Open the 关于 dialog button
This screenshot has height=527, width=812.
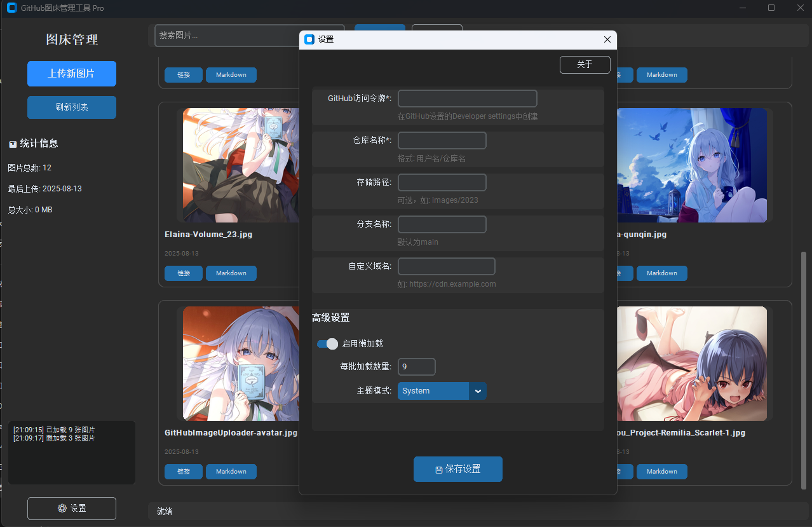(x=585, y=65)
